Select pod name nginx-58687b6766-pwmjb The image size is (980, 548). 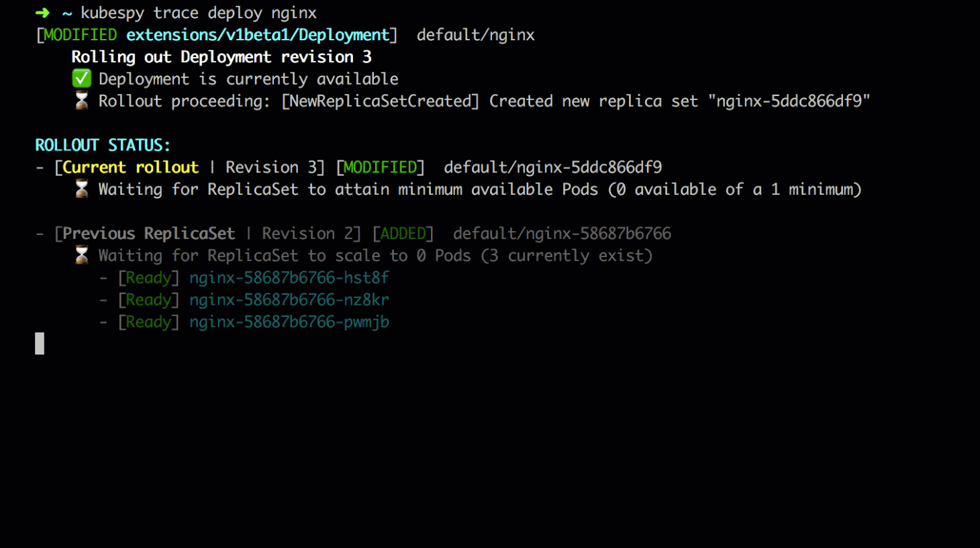point(289,322)
